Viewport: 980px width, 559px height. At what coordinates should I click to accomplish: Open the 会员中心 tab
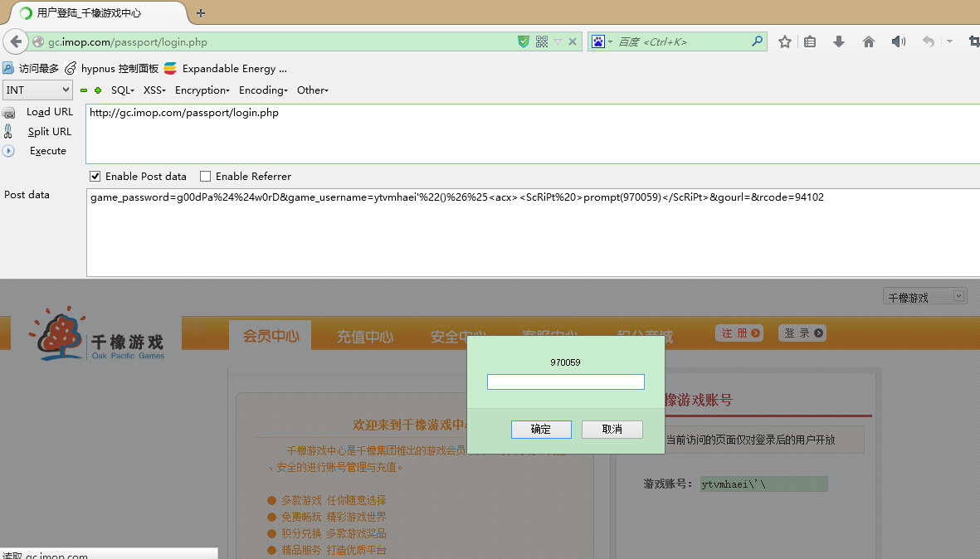[x=271, y=336]
